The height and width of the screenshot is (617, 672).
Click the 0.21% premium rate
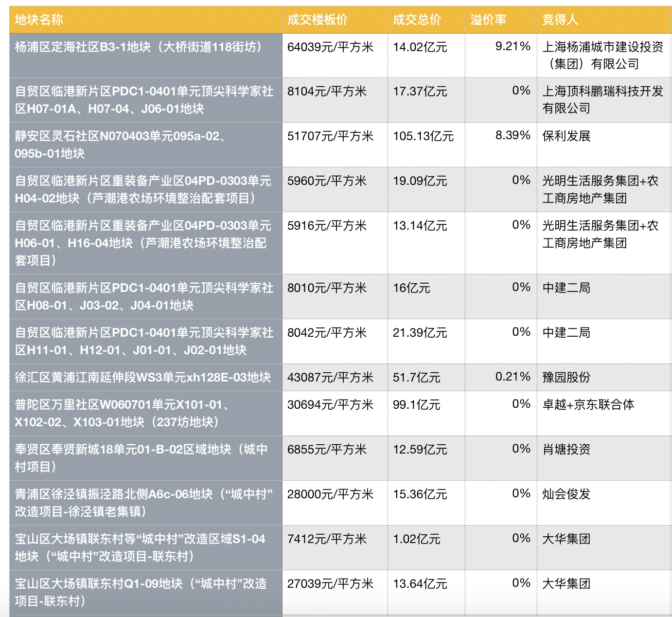pyautogui.click(x=513, y=377)
